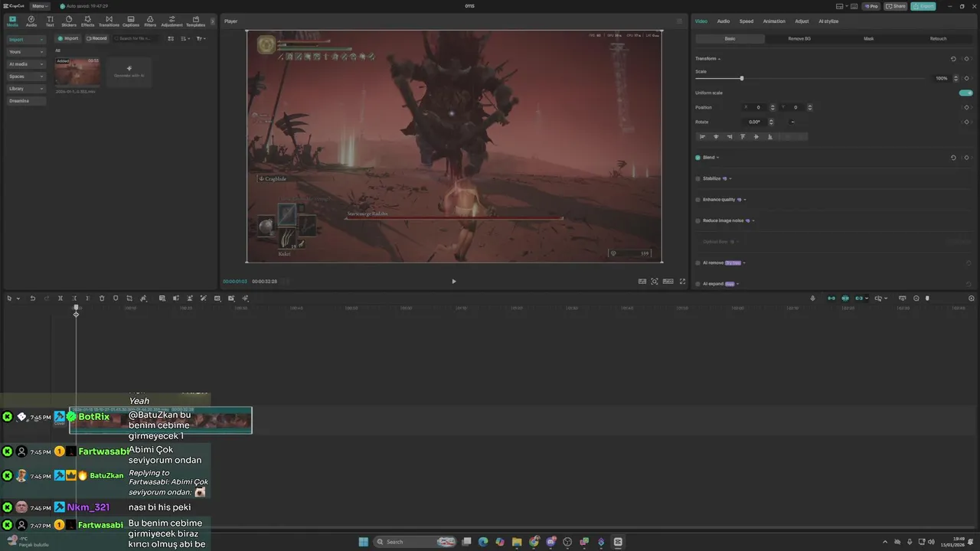Click the crop icon in timeline toolbar
980x551 pixels.
pos(129,298)
